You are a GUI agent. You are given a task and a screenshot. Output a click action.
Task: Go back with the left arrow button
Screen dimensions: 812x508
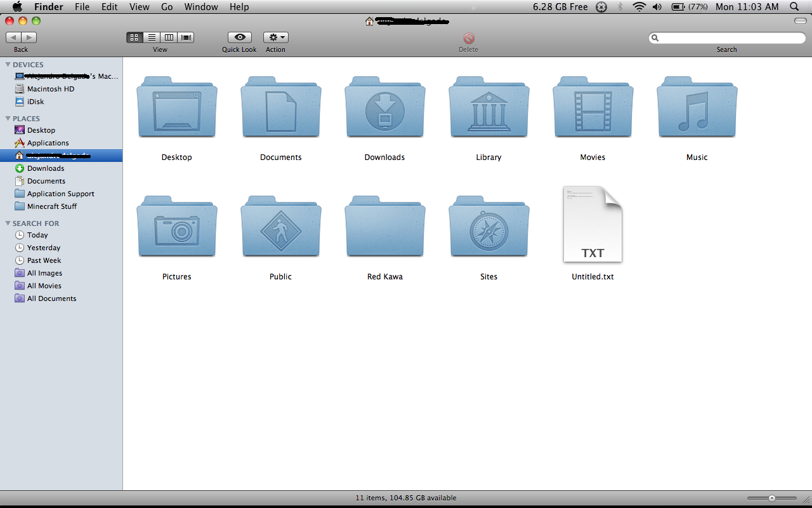click(13, 37)
